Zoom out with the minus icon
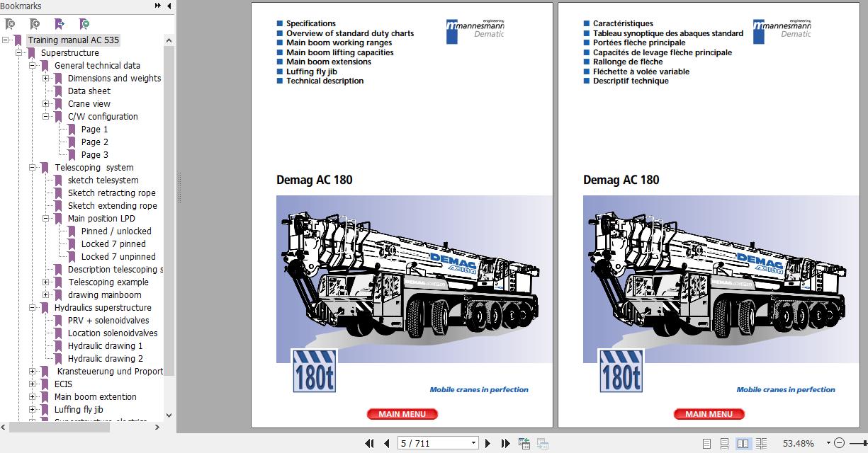This screenshot has width=868, height=453. (x=840, y=443)
